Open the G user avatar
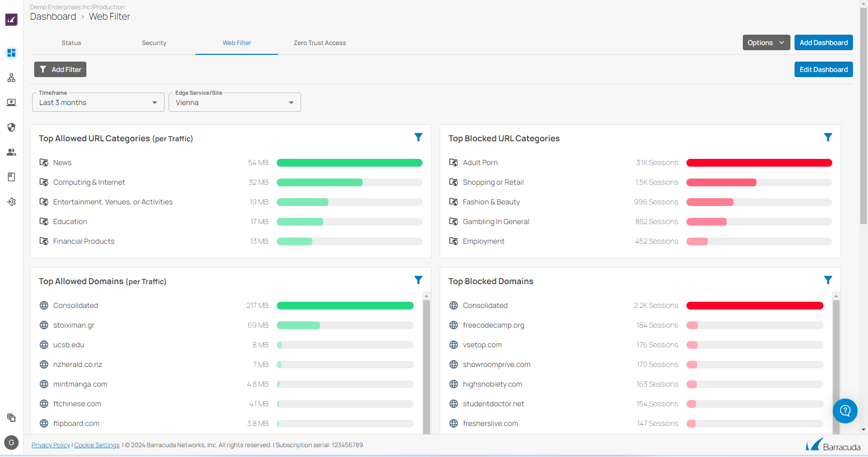 pyautogui.click(x=11, y=443)
